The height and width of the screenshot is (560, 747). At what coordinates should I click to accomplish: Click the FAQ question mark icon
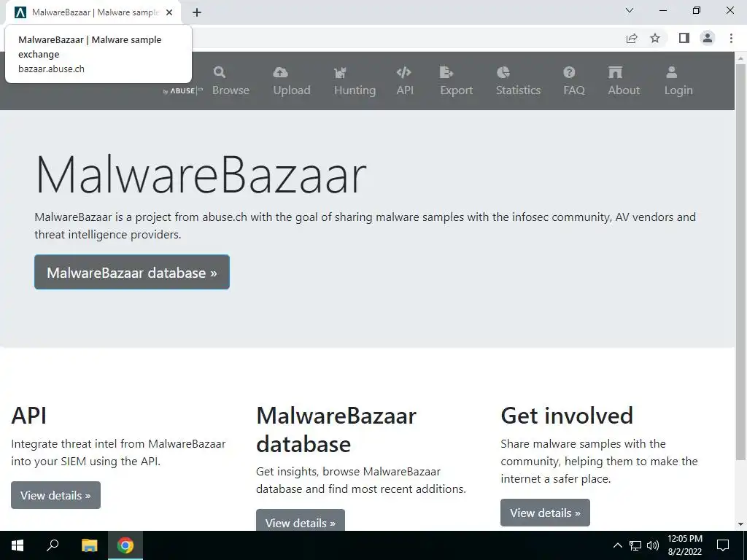[569, 72]
